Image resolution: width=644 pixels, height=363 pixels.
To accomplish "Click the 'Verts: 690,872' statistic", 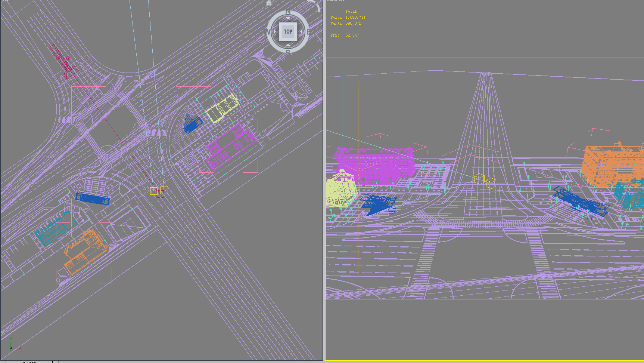I will pyautogui.click(x=346, y=23).
